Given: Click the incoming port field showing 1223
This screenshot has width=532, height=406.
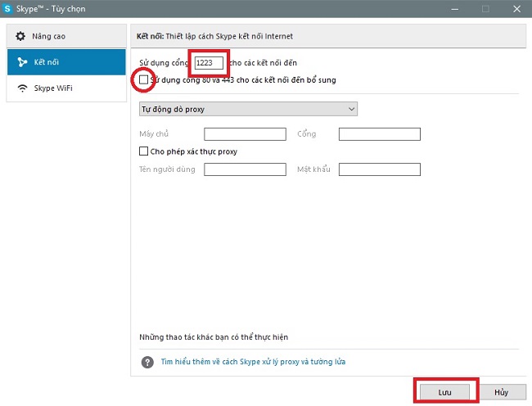Looking at the screenshot, I should click(209, 63).
